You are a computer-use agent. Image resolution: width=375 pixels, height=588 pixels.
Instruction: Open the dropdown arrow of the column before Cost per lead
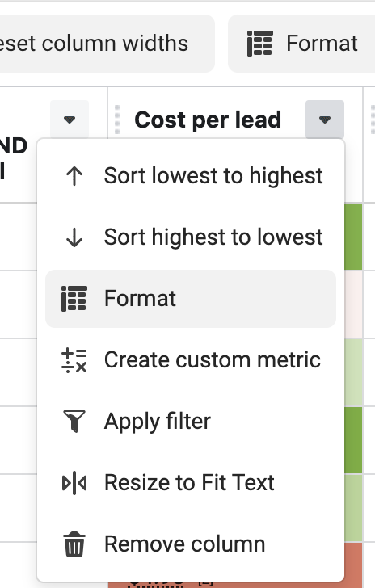(x=70, y=120)
